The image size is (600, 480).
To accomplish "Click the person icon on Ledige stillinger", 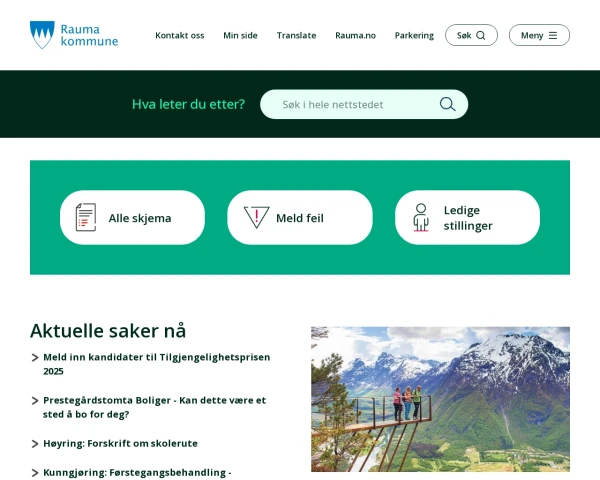I will click(x=421, y=217).
